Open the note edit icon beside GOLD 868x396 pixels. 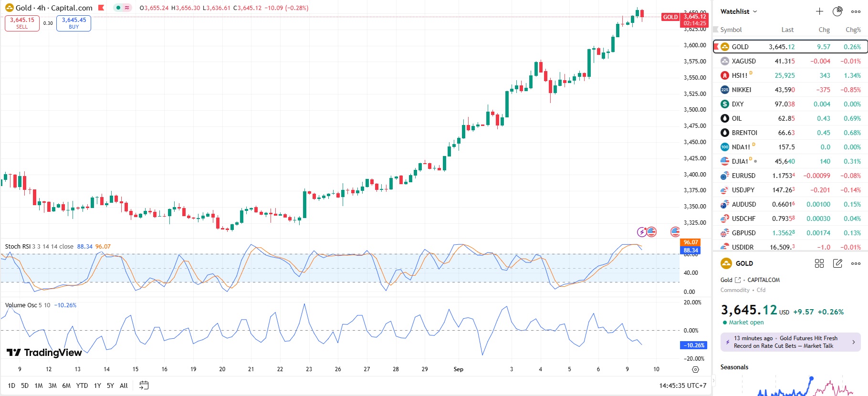click(x=837, y=263)
